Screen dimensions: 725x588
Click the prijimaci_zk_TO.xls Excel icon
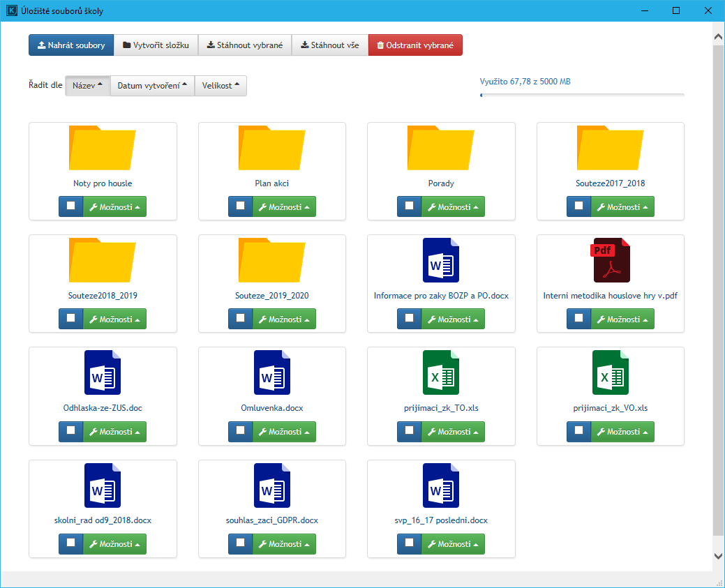click(441, 372)
